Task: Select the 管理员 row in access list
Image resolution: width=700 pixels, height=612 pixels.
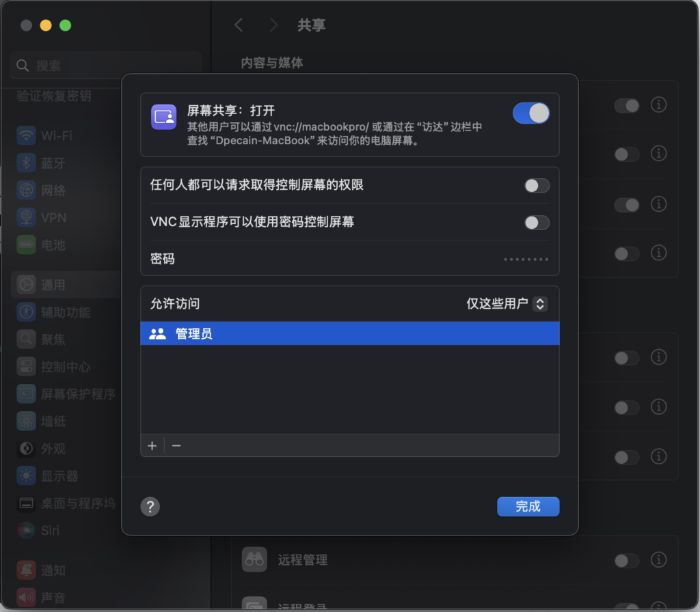Action: point(349,334)
